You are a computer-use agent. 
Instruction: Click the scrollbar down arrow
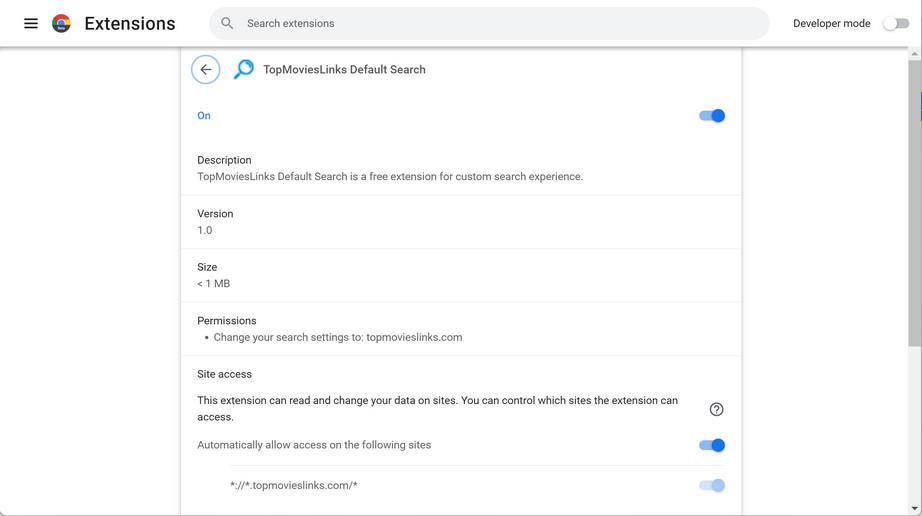point(915,509)
